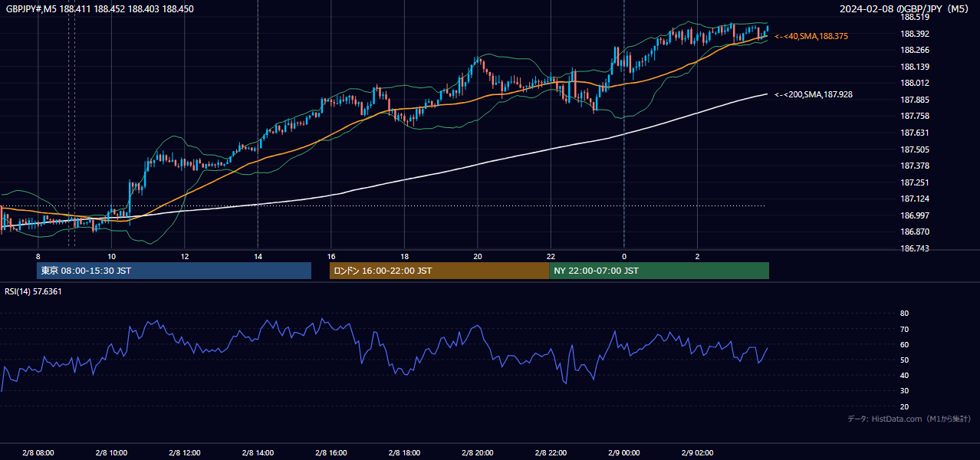This screenshot has width=980, height=460.
Task: Click price axis label 187.885
Action: coord(914,100)
